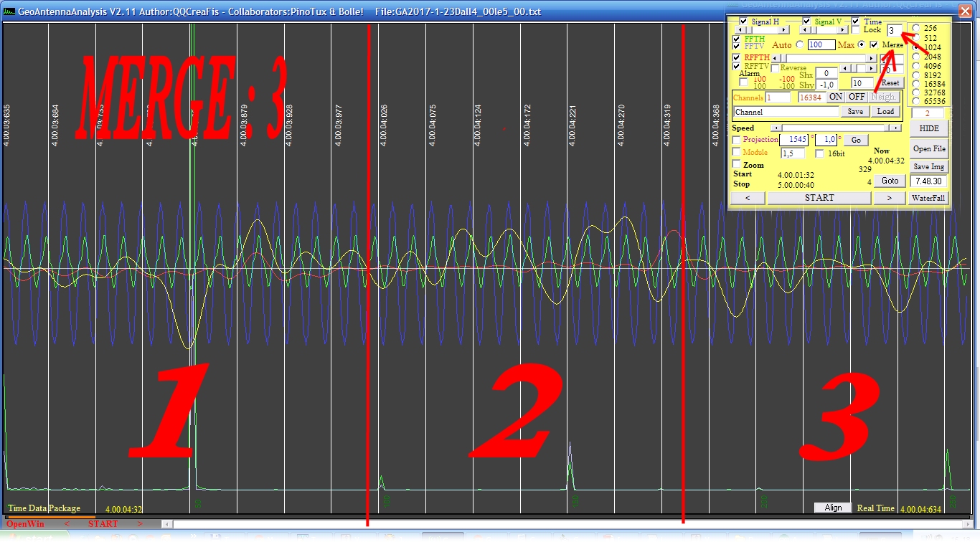Turn channels OFF
The width and height of the screenshot is (980, 542).
[x=857, y=97]
